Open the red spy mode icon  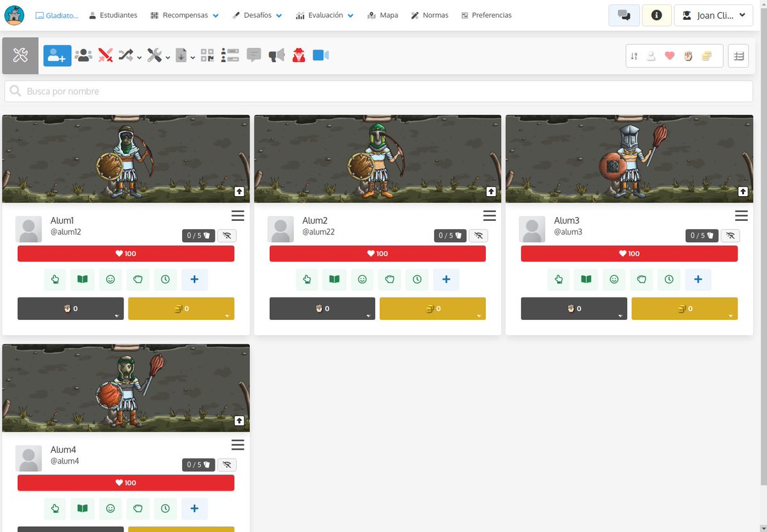pos(298,55)
